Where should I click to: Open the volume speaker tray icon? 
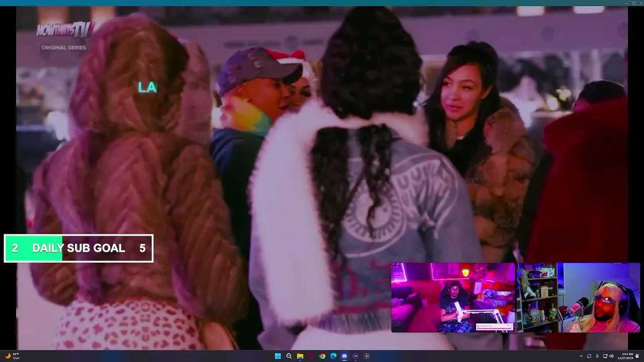click(612, 356)
